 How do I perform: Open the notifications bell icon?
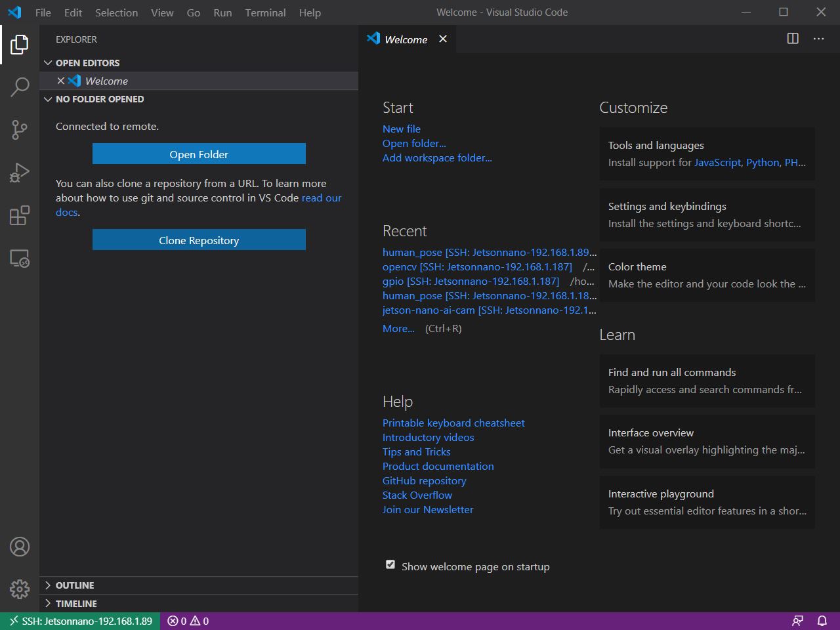822,621
